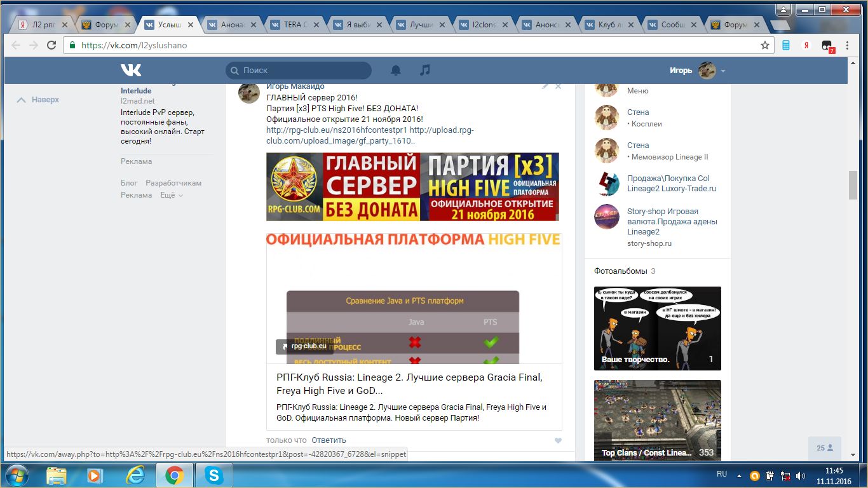This screenshot has width=868, height=488.
Task: Open Skype from the taskbar
Action: point(214,475)
